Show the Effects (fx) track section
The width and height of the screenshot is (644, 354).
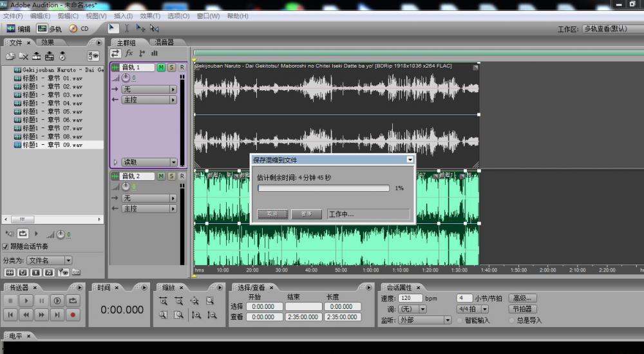(129, 53)
